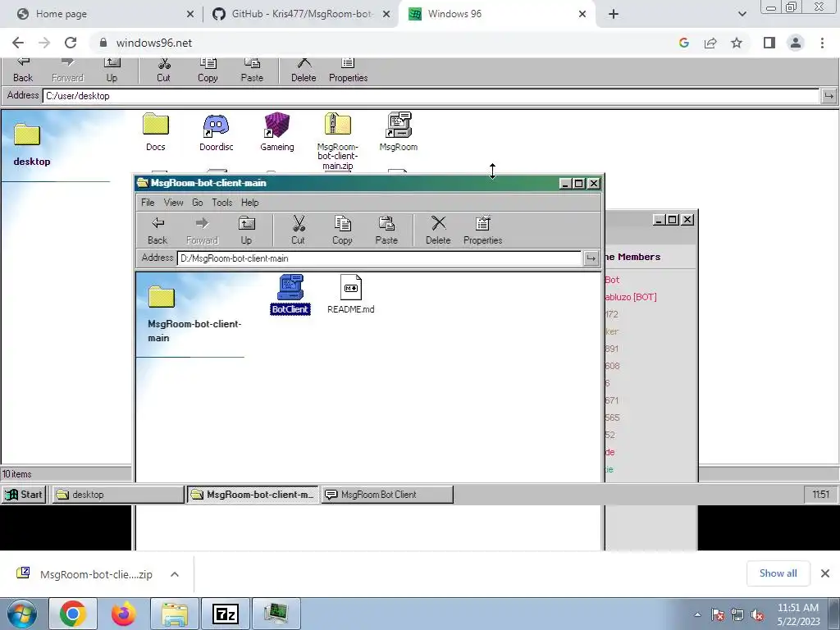Image resolution: width=840 pixels, height=630 pixels.
Task: Select the MsgRoom shortcut icon
Action: pyautogui.click(x=398, y=132)
